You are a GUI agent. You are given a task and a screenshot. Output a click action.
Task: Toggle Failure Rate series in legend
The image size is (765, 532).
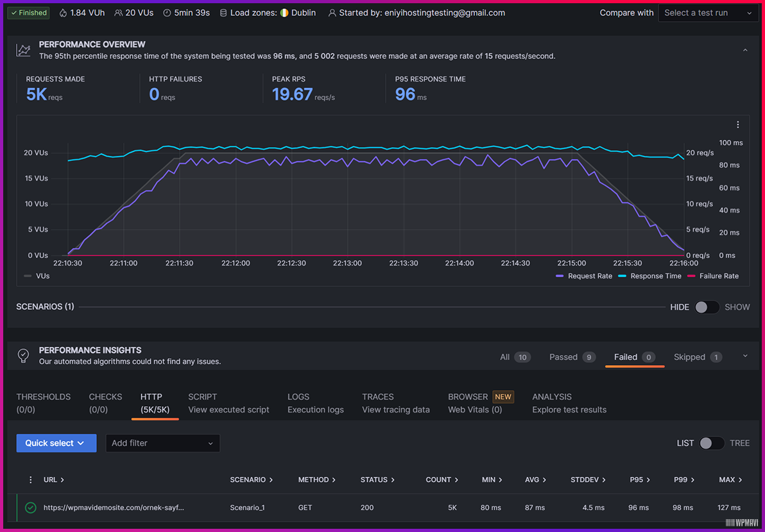point(713,276)
